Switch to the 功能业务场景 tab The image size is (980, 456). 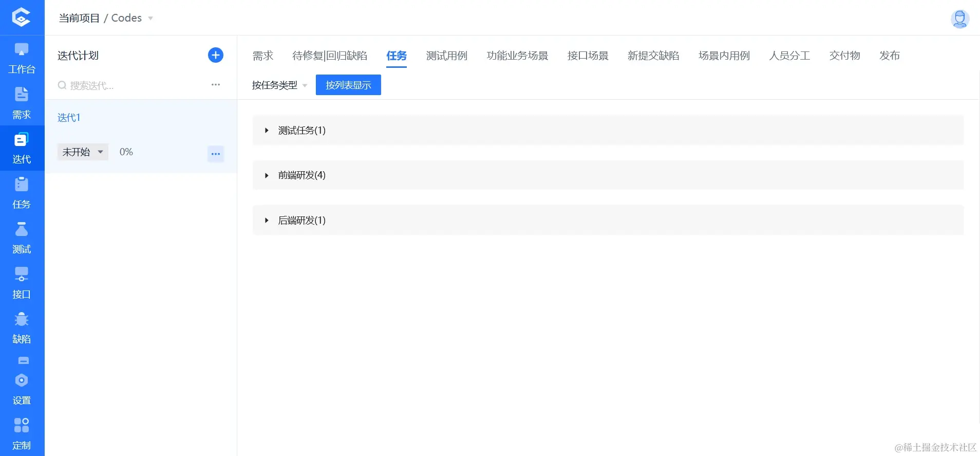coord(518,56)
